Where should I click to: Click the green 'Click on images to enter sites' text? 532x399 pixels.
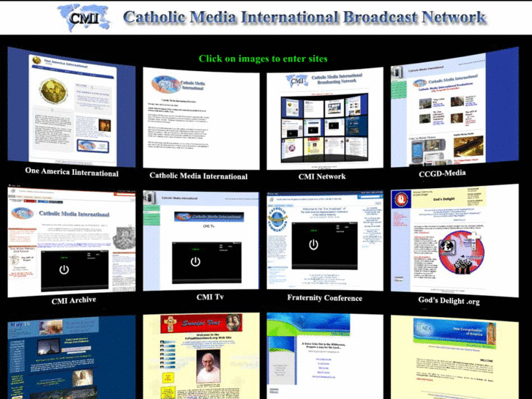[x=263, y=59]
